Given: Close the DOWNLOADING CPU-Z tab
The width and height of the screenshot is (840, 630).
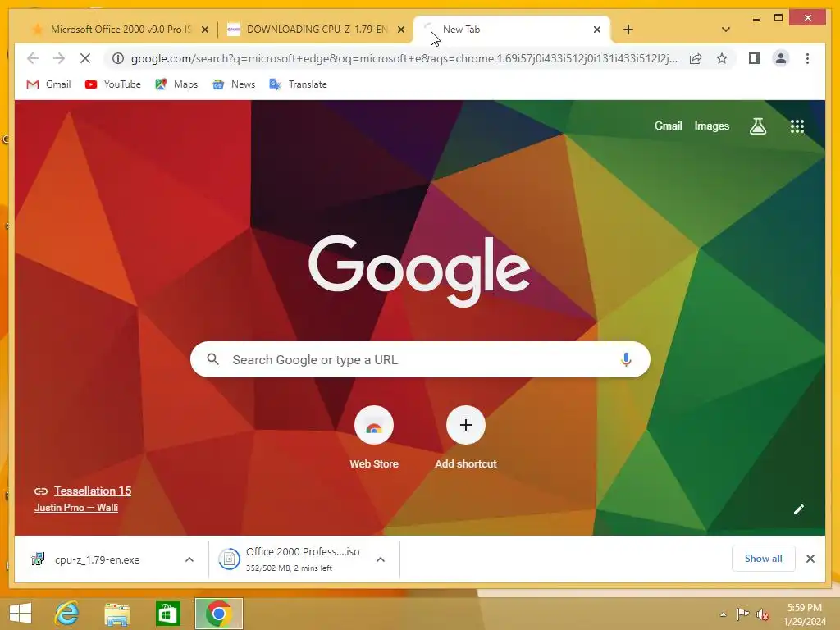Looking at the screenshot, I should click(400, 30).
